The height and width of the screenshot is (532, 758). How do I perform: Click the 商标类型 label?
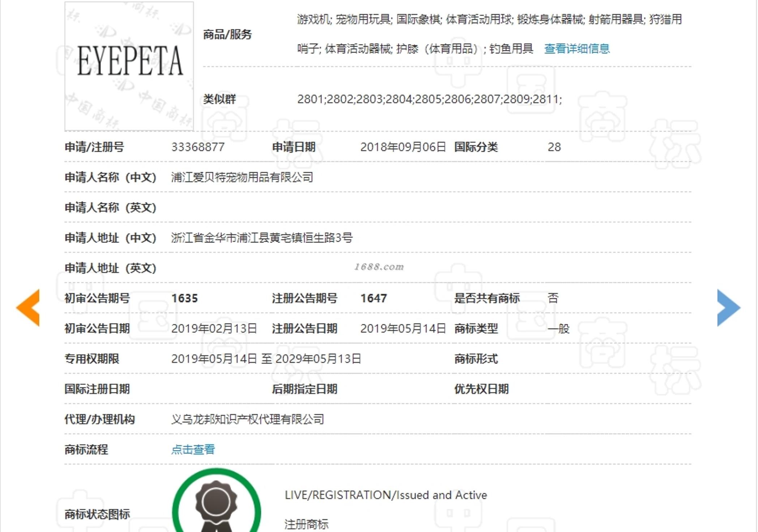(476, 329)
